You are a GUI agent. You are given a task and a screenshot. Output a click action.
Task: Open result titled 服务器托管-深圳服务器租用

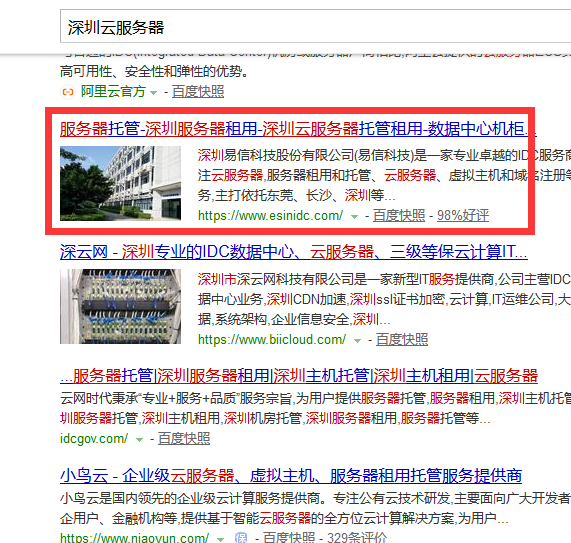[x=298, y=129]
